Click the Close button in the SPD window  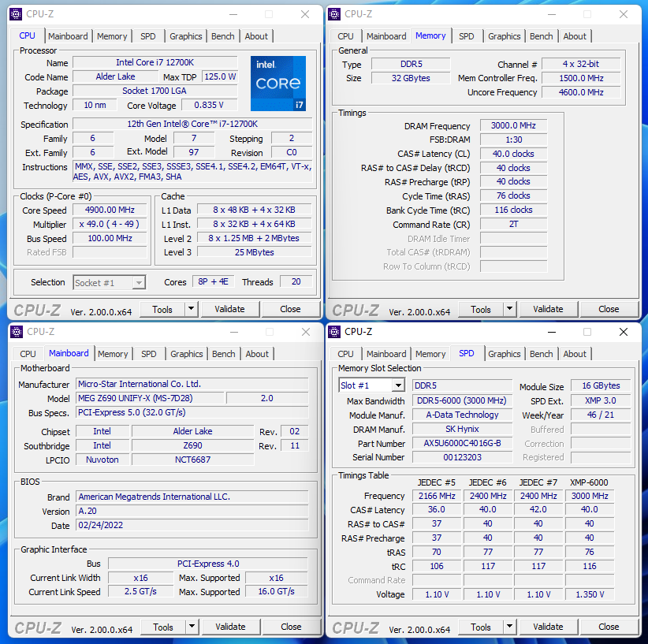(x=609, y=627)
